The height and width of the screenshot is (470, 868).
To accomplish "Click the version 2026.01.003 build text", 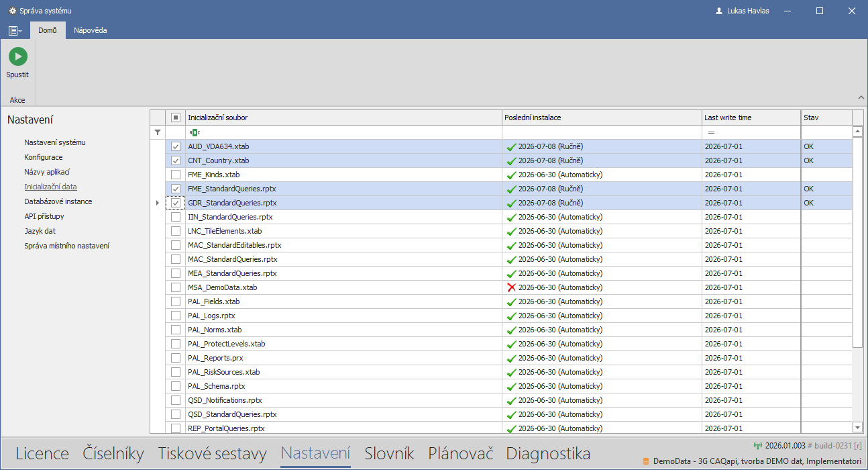I will coord(814,445).
